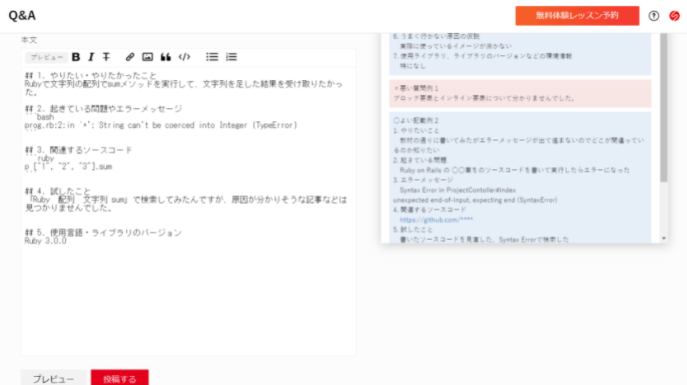The image size is (687, 385).
Task: Open the https://github.com/**** link
Action: click(436, 220)
